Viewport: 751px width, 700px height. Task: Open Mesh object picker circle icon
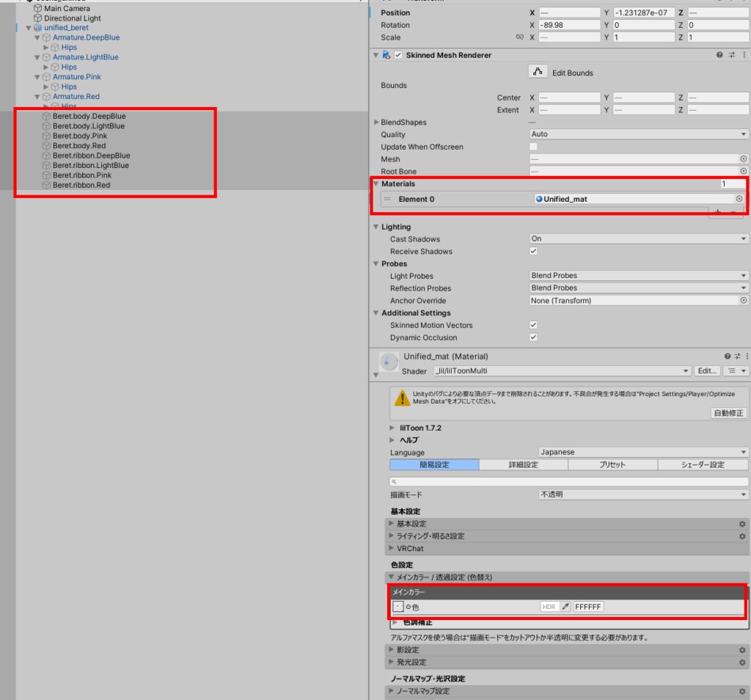tap(744, 158)
